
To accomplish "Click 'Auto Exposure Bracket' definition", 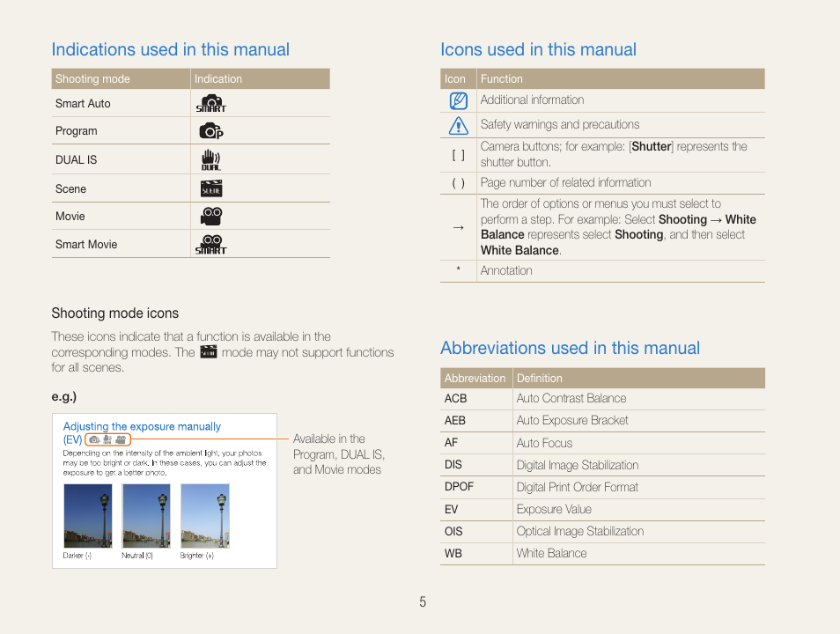I will [572, 420].
